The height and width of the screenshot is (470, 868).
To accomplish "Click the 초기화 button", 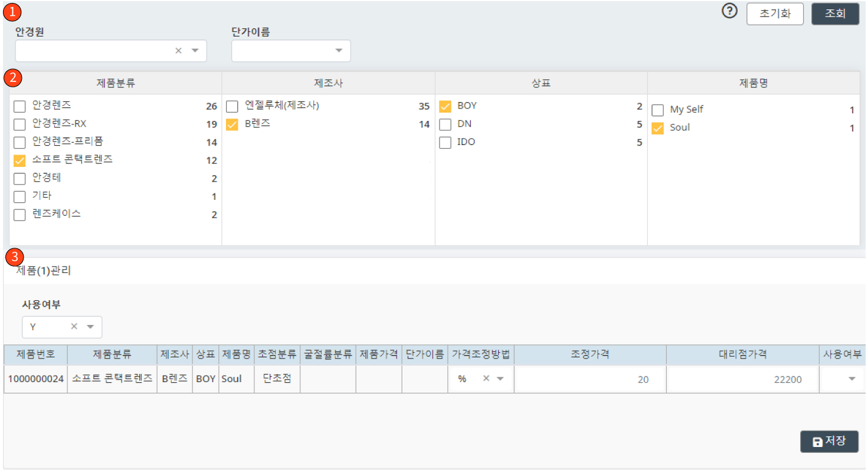I will (x=775, y=14).
